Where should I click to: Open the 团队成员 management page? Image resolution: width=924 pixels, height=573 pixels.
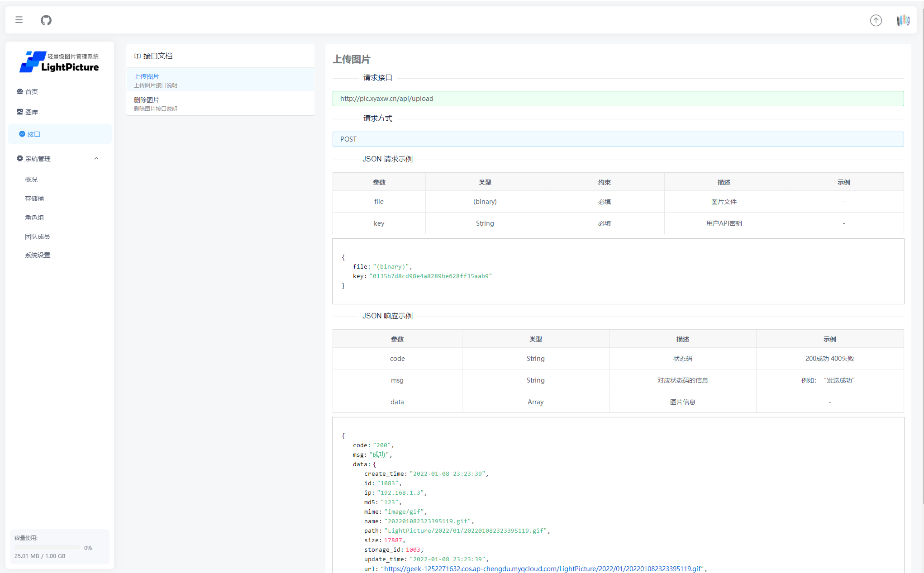(x=38, y=236)
